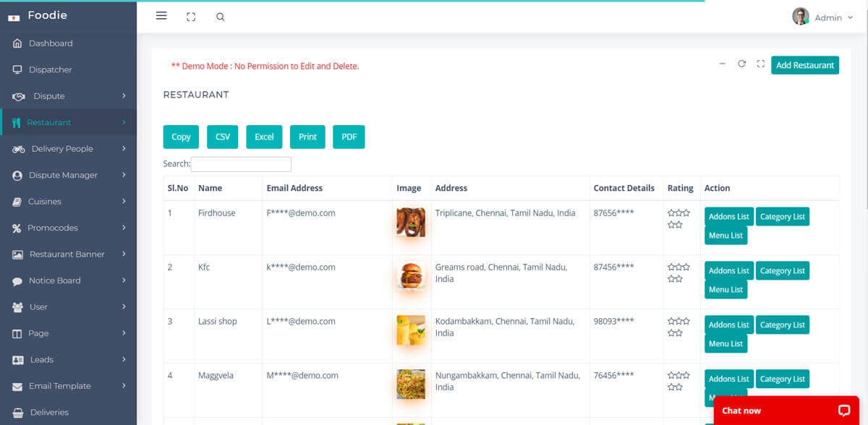
Task: Open Dispatcher from the sidebar
Action: 50,70
